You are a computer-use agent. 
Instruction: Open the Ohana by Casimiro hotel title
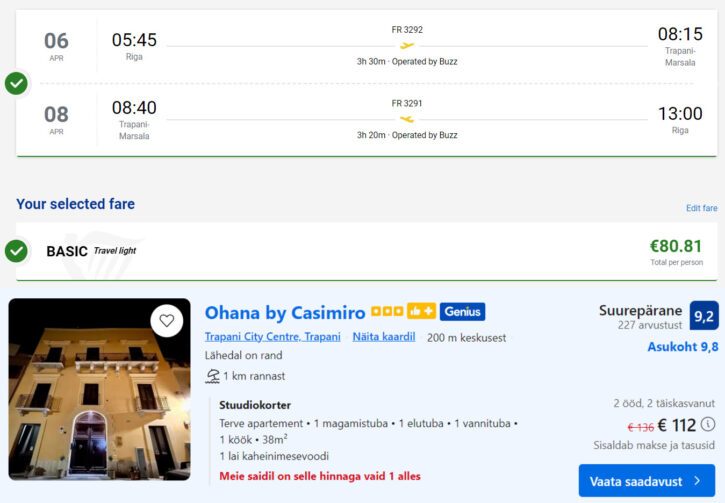[x=285, y=313]
